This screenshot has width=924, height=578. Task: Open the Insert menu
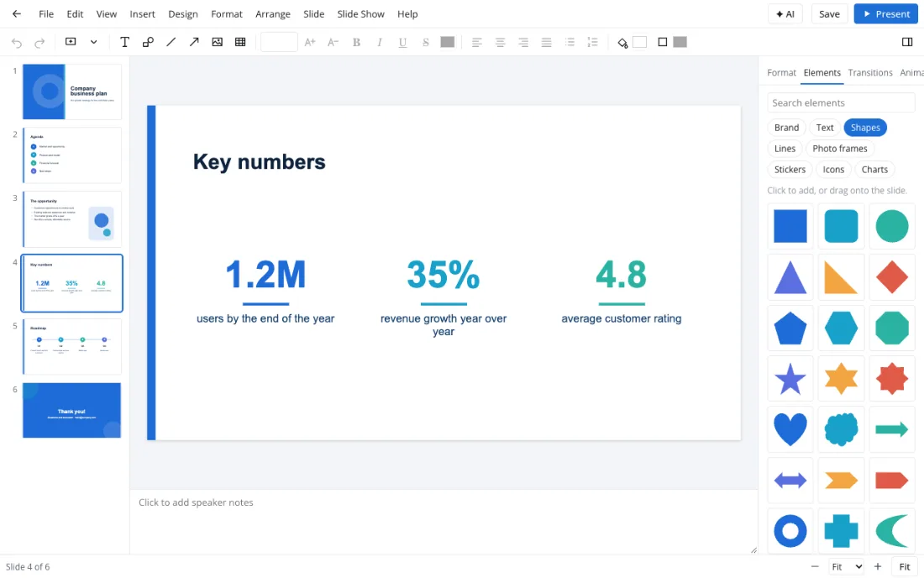[143, 13]
